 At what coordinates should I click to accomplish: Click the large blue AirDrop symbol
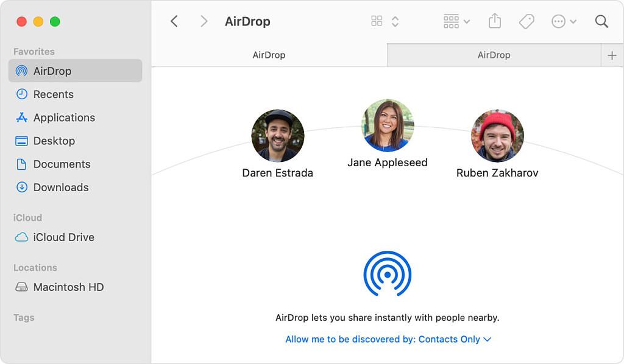[x=388, y=275]
